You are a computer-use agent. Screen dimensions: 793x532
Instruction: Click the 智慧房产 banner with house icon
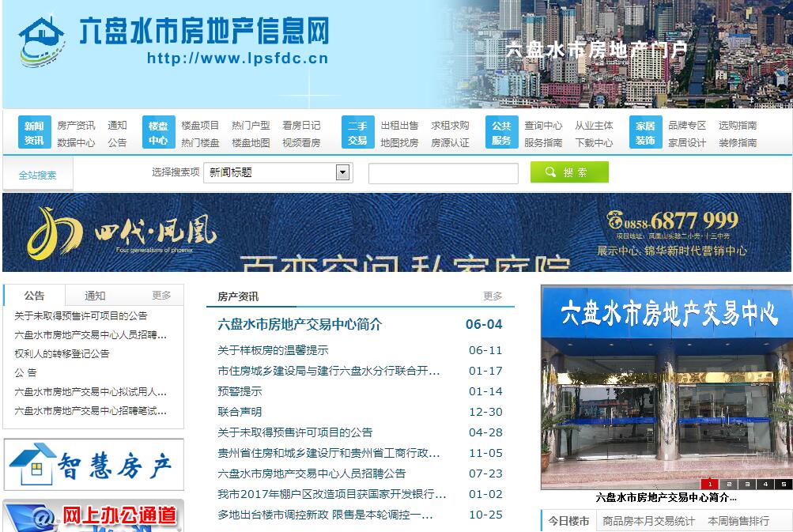click(x=93, y=465)
